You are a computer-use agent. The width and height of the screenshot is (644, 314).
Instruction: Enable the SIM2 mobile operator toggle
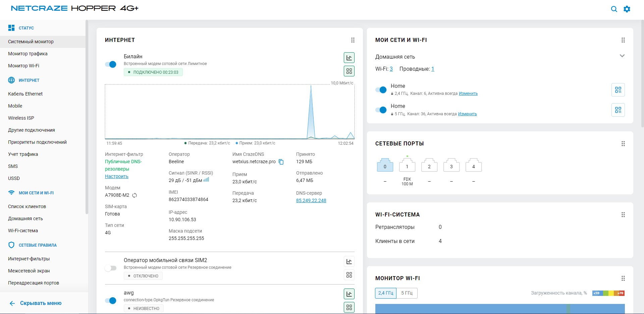[x=111, y=268]
